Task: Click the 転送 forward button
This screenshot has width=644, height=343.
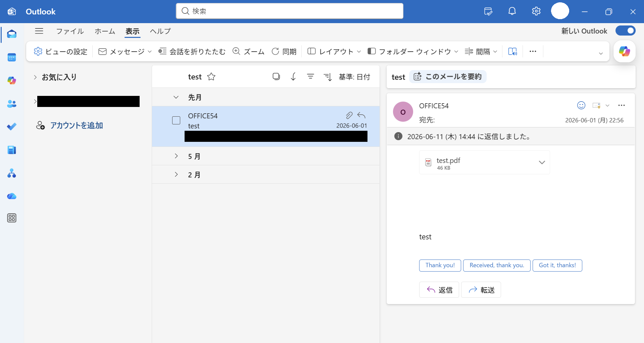Action: pyautogui.click(x=481, y=290)
